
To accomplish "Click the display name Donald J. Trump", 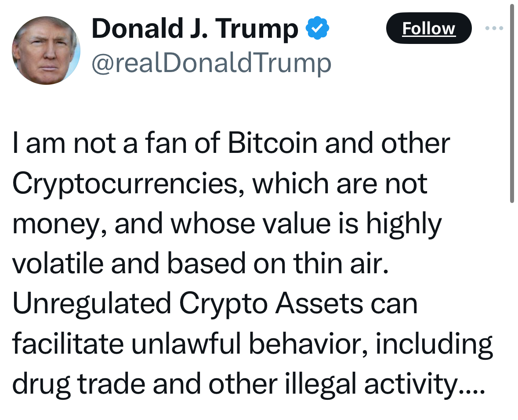I will point(195,29).
